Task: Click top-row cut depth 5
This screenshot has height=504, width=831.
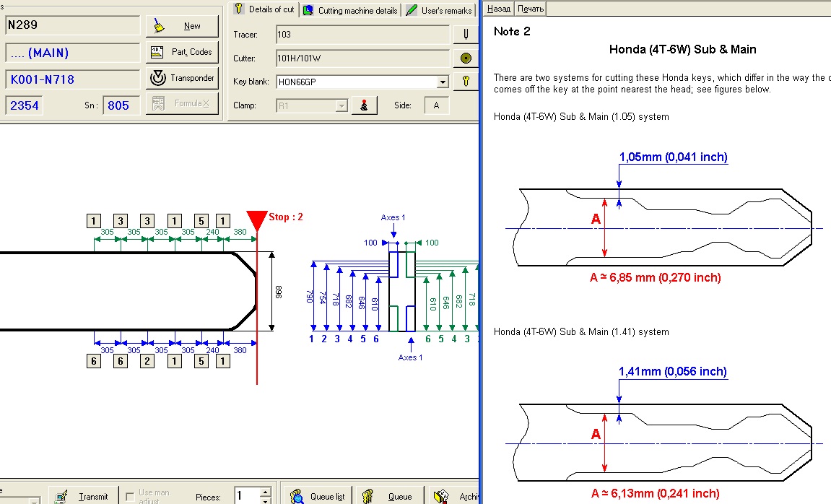Action: (201, 221)
